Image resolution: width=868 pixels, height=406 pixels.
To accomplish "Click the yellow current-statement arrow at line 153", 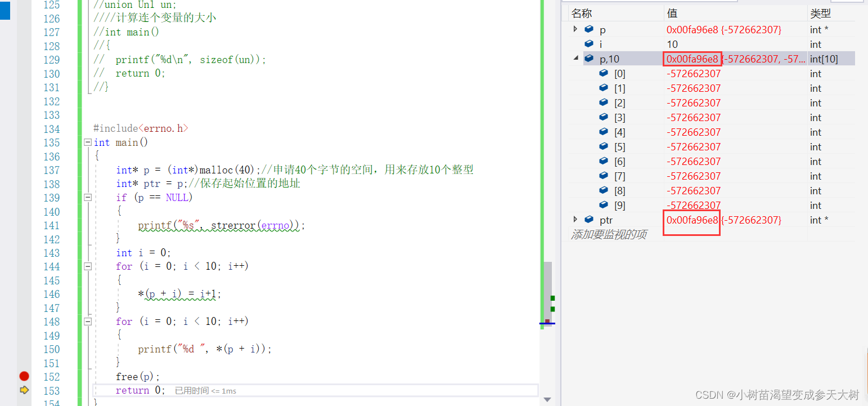I will (24, 390).
